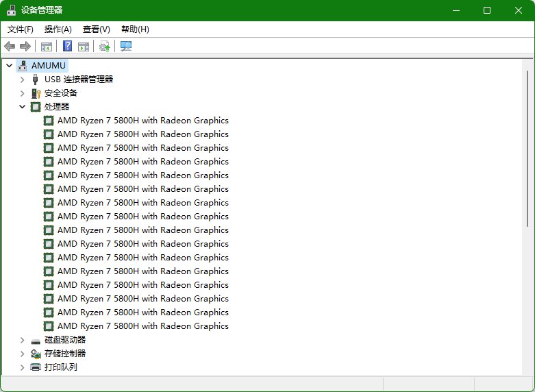Click the key icon beside 安全设备
The height and width of the screenshot is (392, 535).
[x=36, y=93]
